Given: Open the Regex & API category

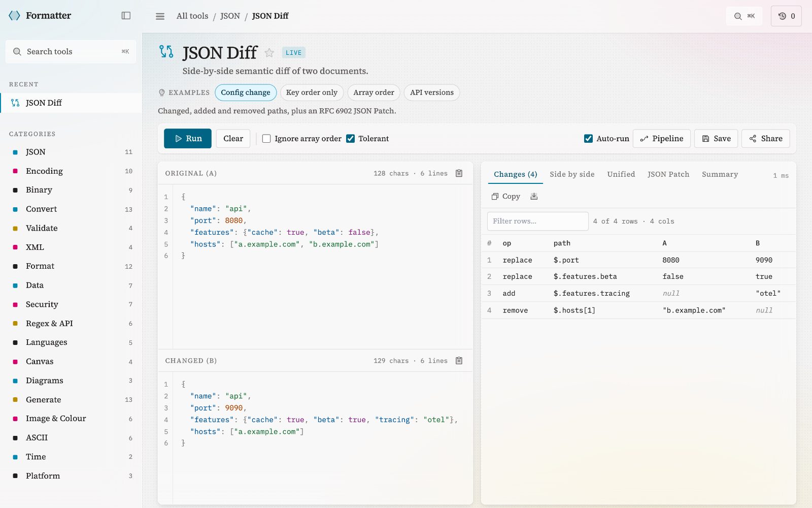Looking at the screenshot, I should [71, 324].
